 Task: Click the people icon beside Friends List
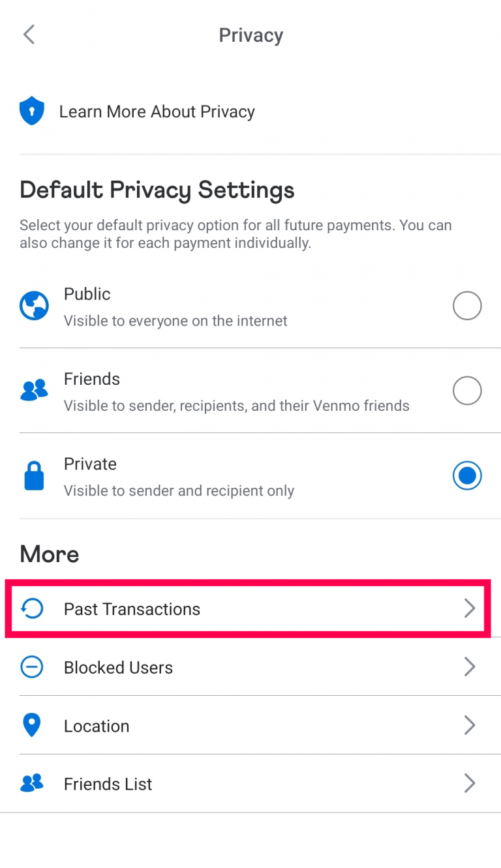coord(32,783)
